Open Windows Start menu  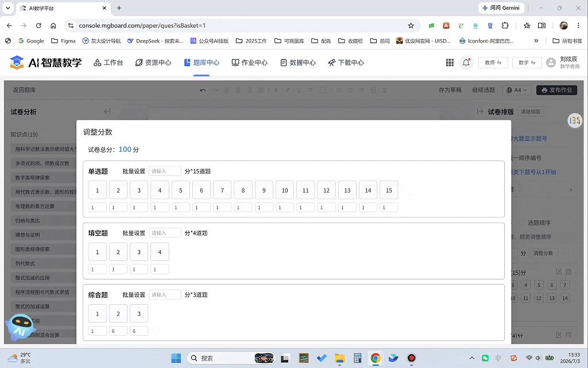click(x=176, y=358)
